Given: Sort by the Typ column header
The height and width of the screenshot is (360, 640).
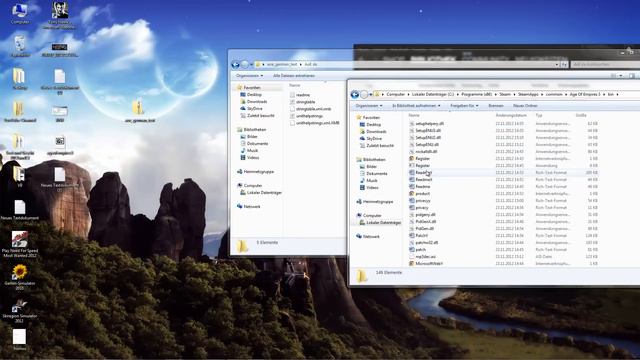Looking at the screenshot, I should (x=539, y=116).
